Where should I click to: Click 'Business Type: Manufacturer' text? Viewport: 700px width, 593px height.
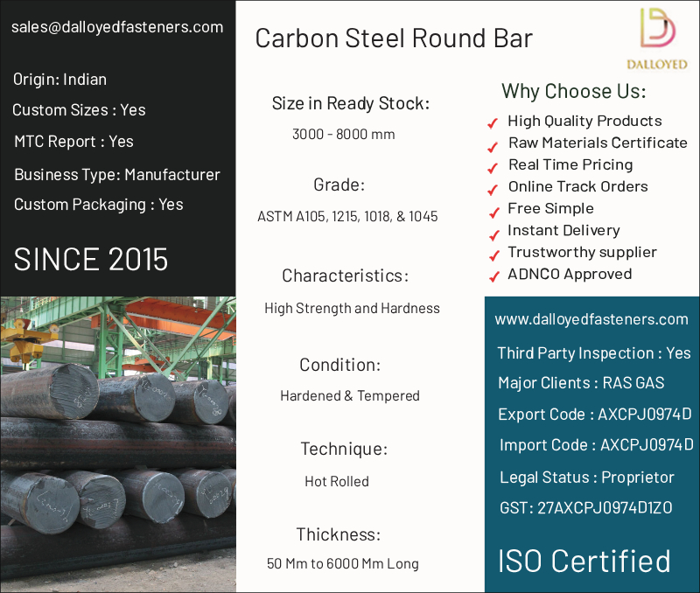117,175
